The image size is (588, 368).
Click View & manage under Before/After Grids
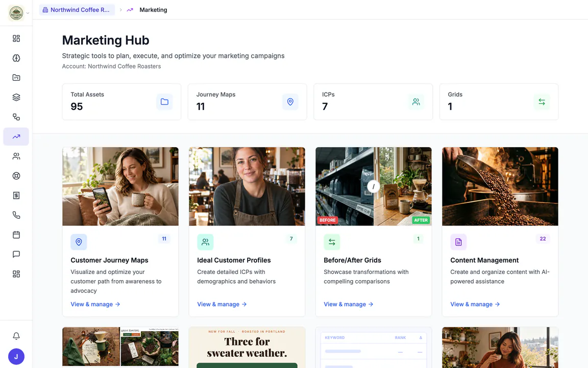pos(349,304)
